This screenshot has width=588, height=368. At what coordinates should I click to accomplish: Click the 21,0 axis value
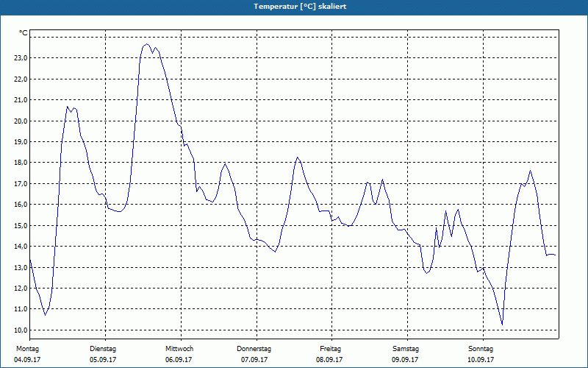point(21,100)
